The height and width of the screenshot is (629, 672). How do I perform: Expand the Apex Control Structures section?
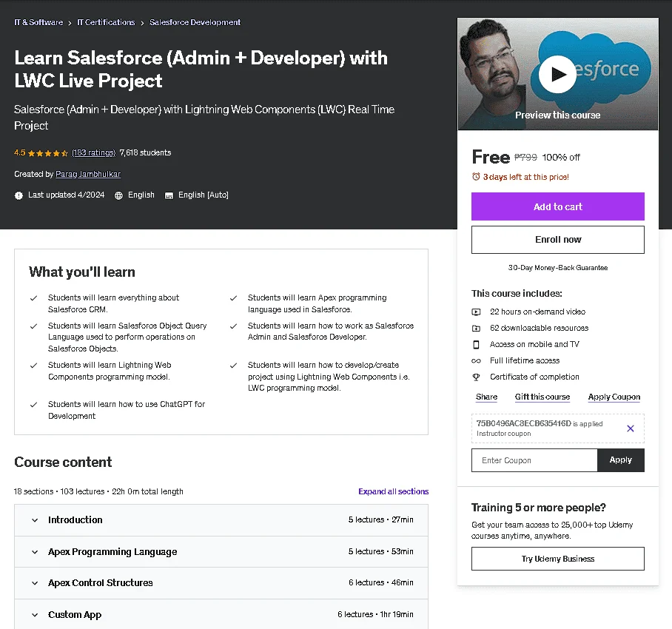221,582
